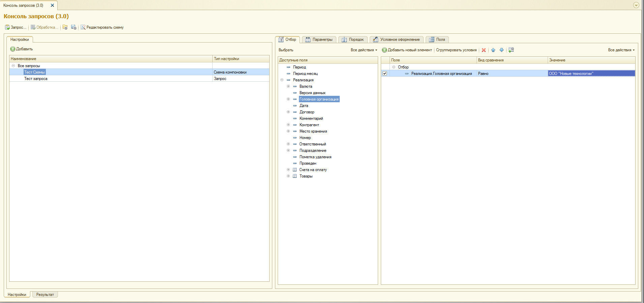Move filter item down with blue arrow

click(502, 50)
